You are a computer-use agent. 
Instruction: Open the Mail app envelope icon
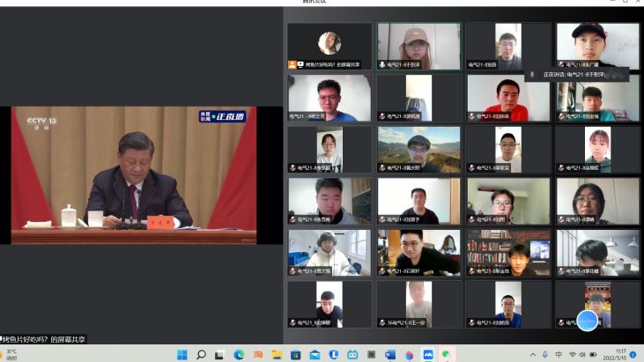[315, 355]
